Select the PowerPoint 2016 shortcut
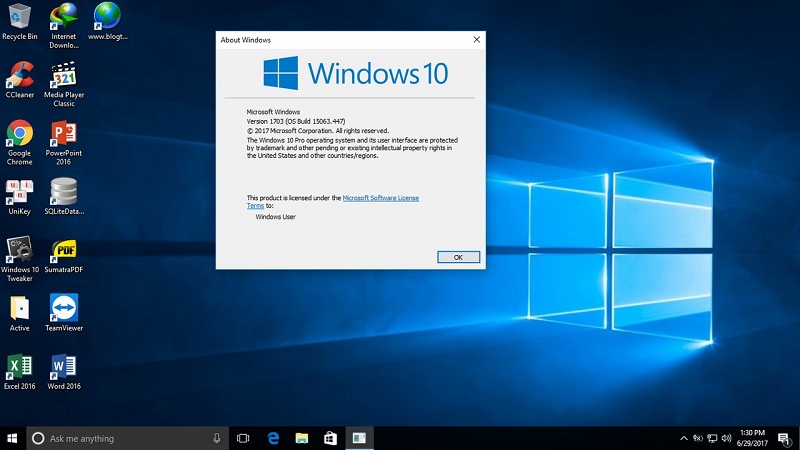800x450 pixels. click(x=64, y=142)
